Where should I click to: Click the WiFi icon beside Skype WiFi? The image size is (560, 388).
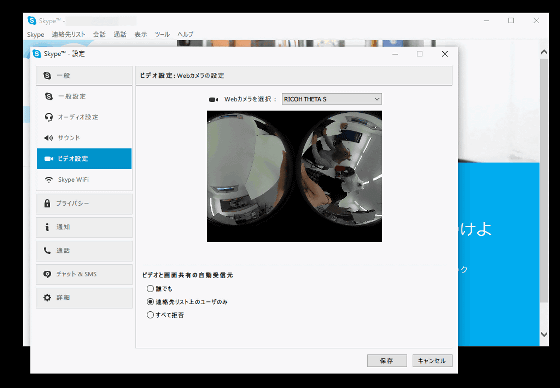tap(49, 180)
